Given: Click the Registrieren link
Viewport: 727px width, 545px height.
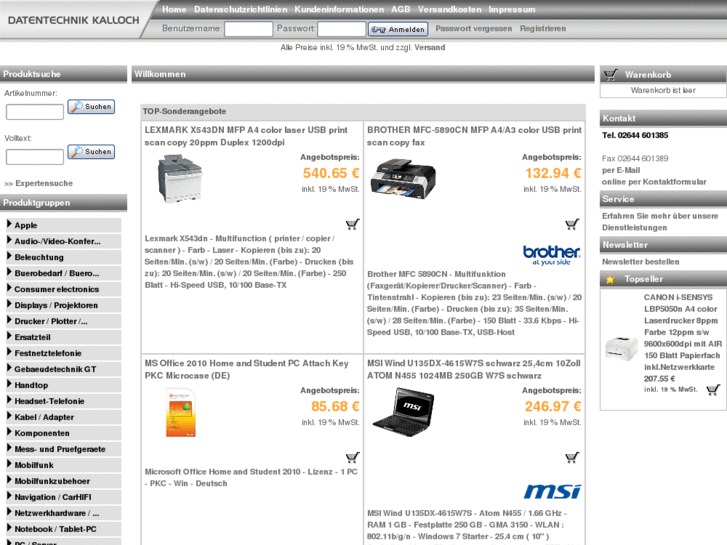Looking at the screenshot, I should 543,28.
